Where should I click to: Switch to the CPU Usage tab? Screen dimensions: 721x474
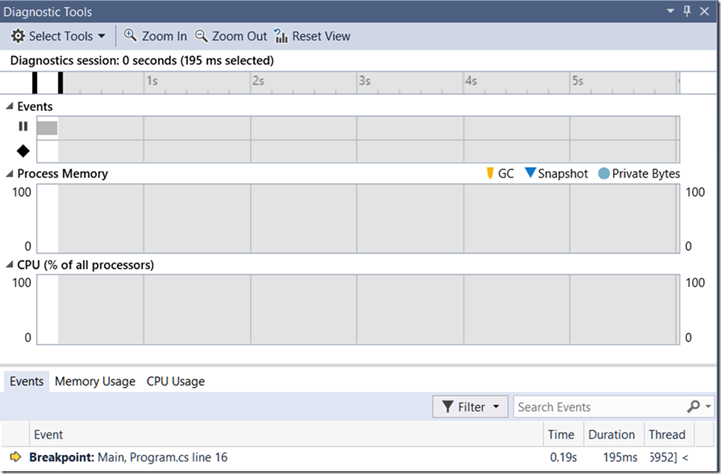tap(175, 381)
